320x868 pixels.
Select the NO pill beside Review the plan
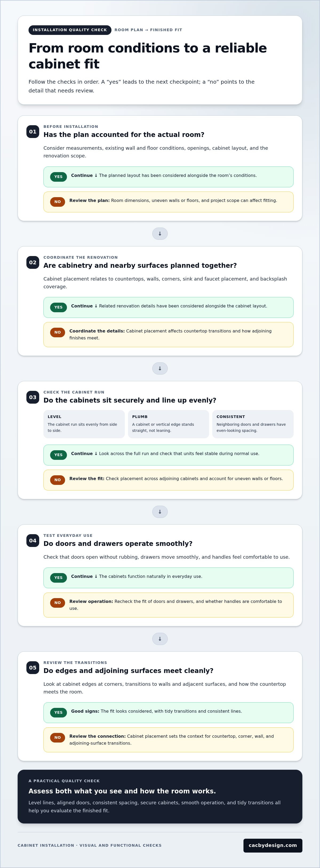click(x=58, y=202)
